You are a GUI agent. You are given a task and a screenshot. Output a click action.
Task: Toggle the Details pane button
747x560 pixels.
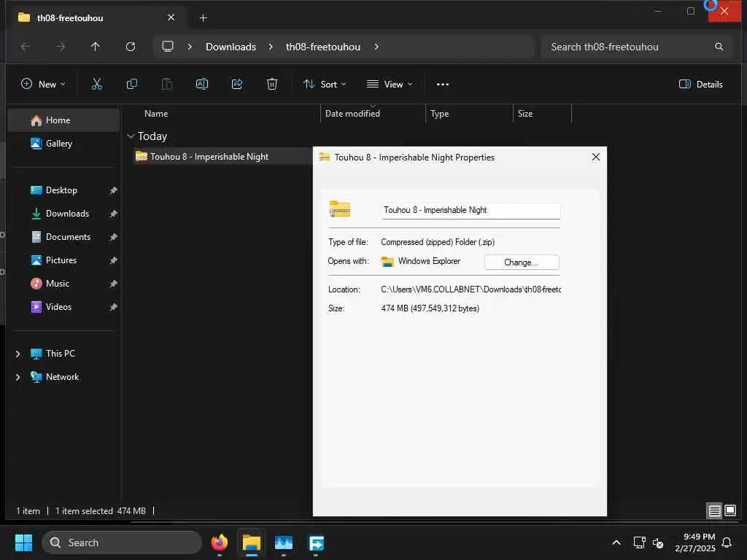tap(700, 85)
